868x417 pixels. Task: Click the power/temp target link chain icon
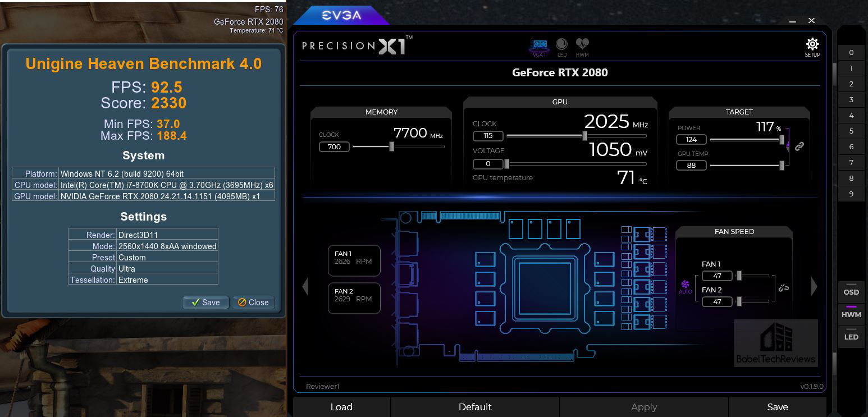click(x=800, y=146)
